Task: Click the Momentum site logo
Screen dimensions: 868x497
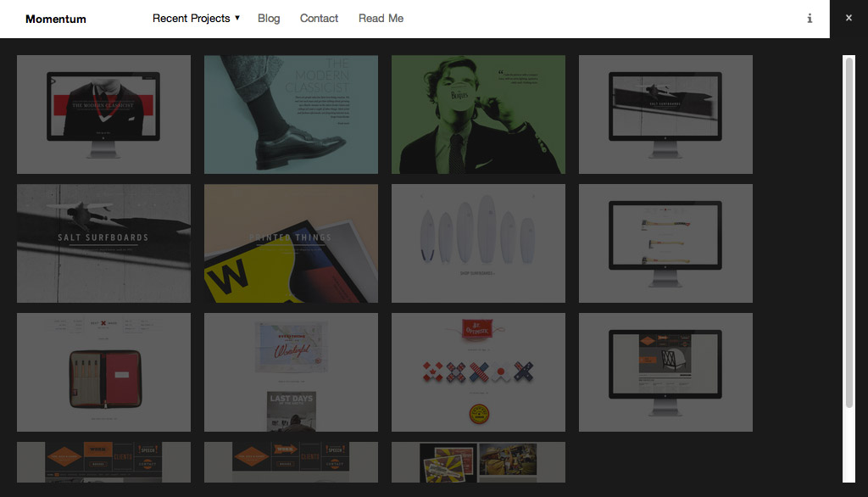Action: [56, 19]
